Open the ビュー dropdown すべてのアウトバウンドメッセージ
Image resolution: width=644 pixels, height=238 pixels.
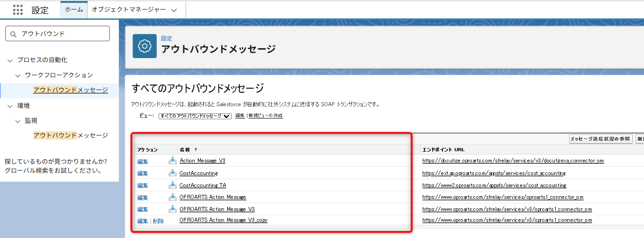(195, 116)
